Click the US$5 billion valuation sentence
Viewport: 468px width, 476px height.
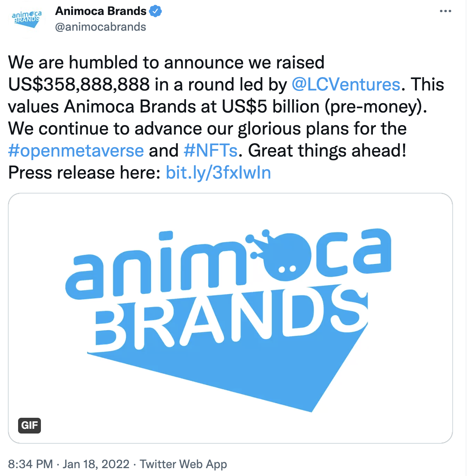click(x=217, y=107)
